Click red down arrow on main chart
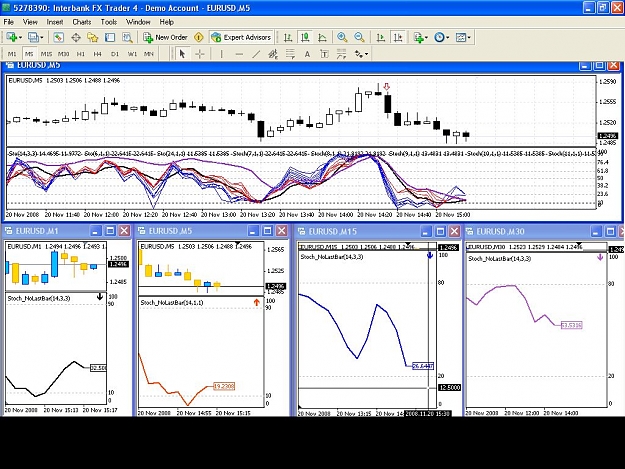Image resolution: width=625 pixels, height=469 pixels. (x=386, y=86)
